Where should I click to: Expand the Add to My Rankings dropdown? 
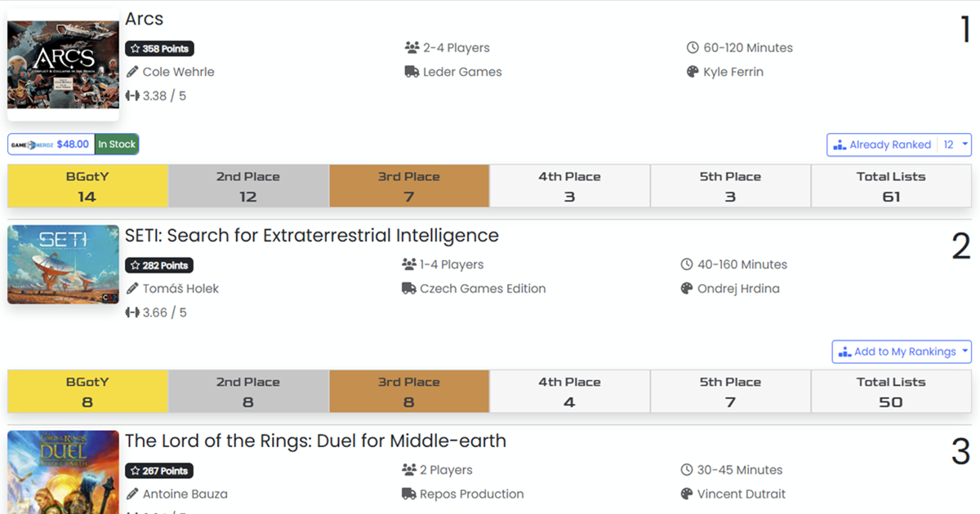point(964,352)
